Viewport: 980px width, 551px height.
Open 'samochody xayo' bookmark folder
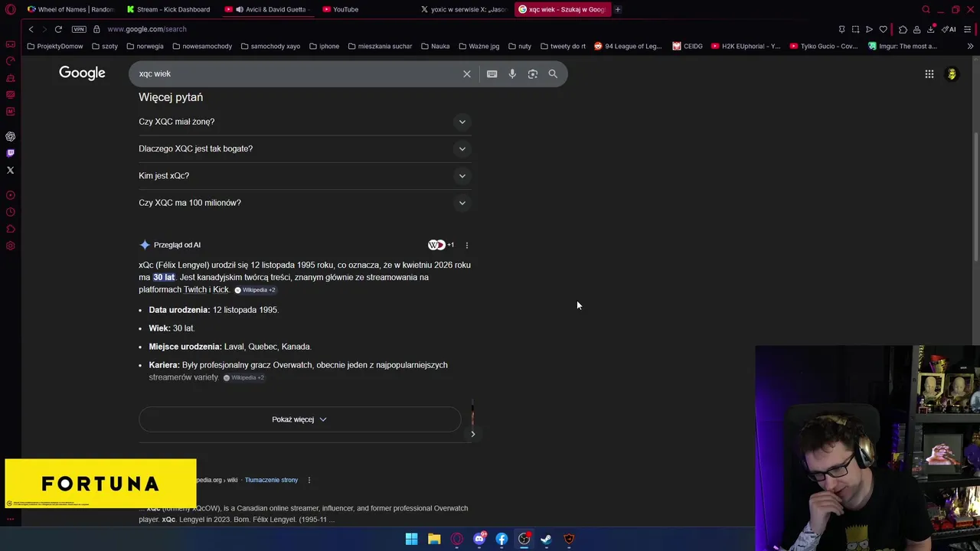[x=270, y=46]
